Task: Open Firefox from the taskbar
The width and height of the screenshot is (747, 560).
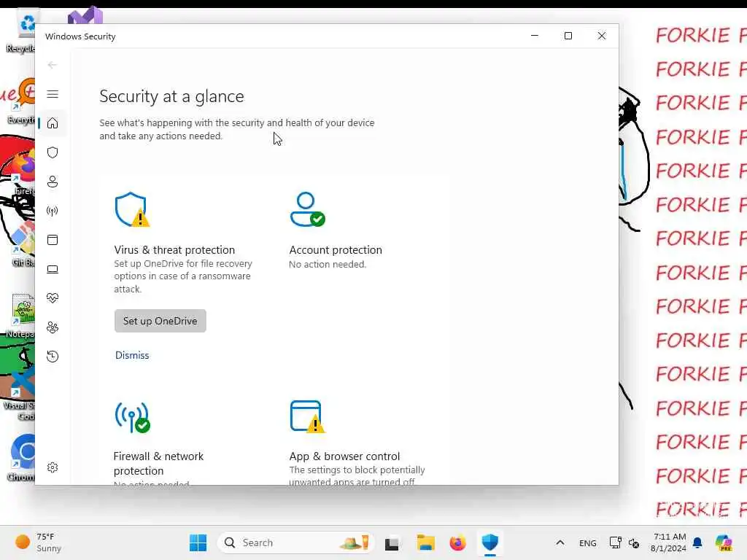Action: point(457,542)
